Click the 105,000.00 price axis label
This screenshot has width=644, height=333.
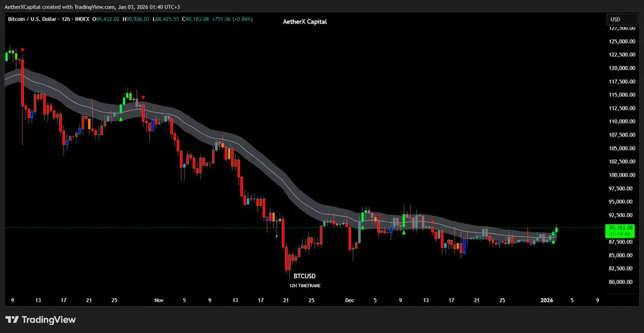621,149
